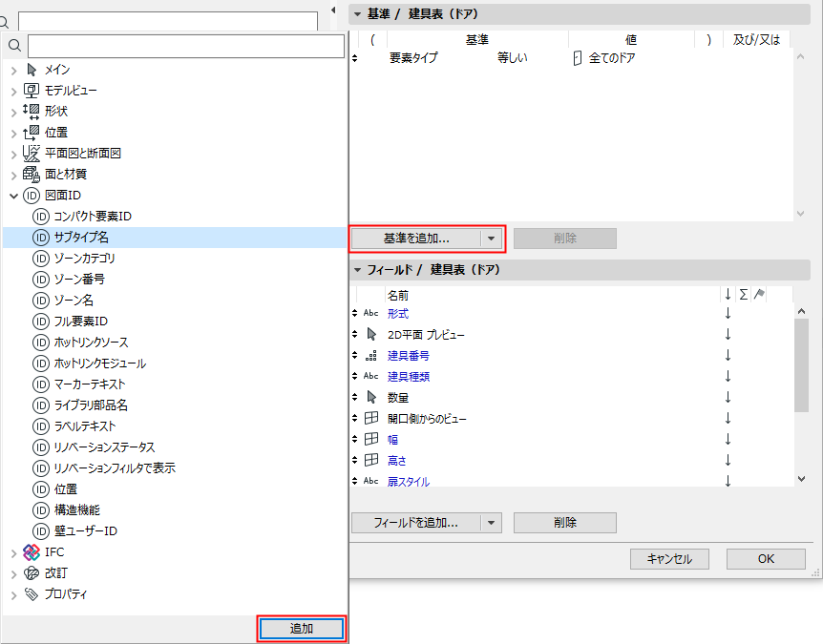Image resolution: width=823 pixels, height=644 pixels.
Task: Click the sort arrow column header icon
Action: [x=728, y=294]
